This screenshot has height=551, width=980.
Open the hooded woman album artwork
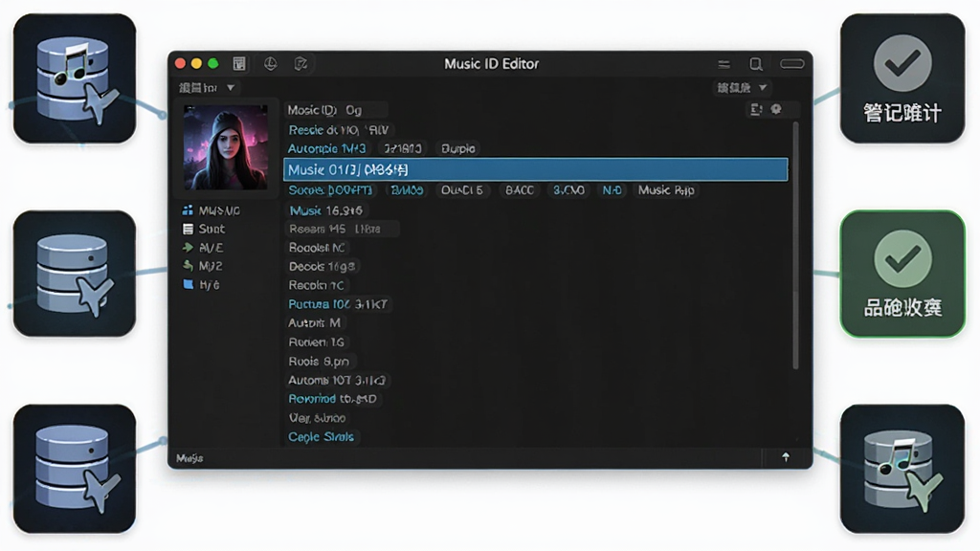[226, 147]
